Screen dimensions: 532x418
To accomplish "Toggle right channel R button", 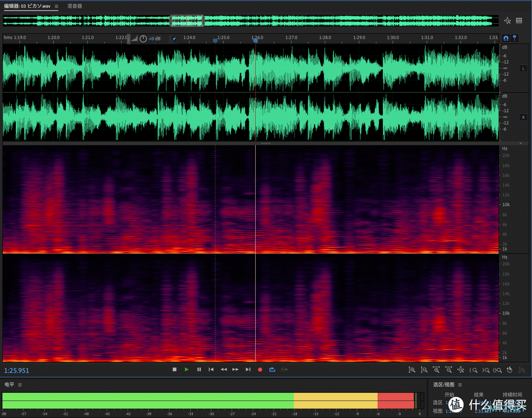I will tap(523, 117).
